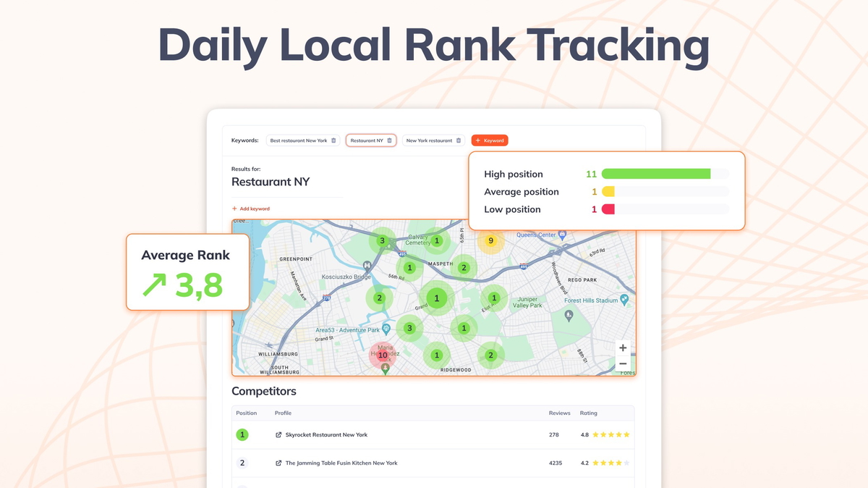Click the green position 1 badge for Skyrocket Restaurant

(242, 434)
